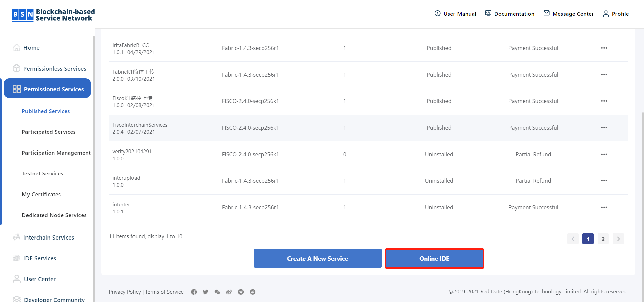This screenshot has width=644, height=302.
Task: Click Published status for IritaFabricR1CC
Action: [439, 48]
